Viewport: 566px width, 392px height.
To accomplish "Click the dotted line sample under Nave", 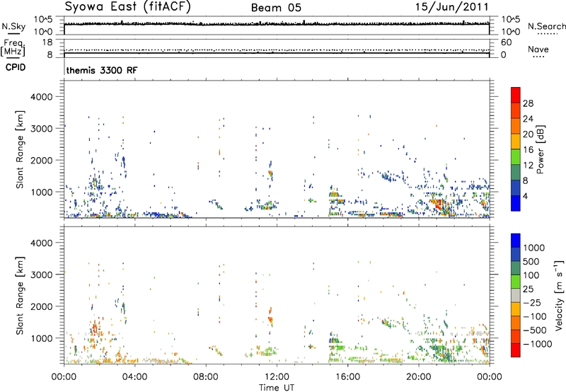I will 539,57.
